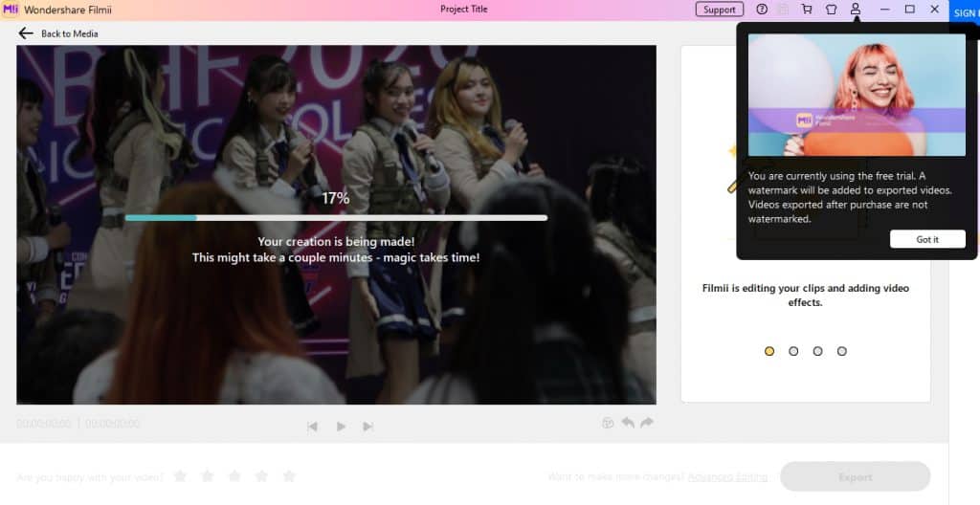Click the redo arrow below the preview
Viewport: 980px width, 505px height.
coord(647,423)
